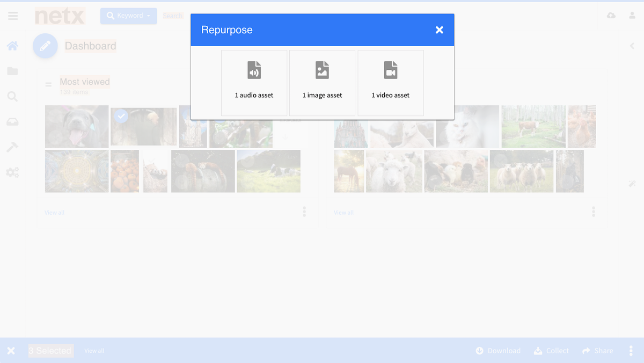Expand the Keyword search dropdown
Image resolution: width=644 pixels, height=363 pixels.
(x=129, y=16)
